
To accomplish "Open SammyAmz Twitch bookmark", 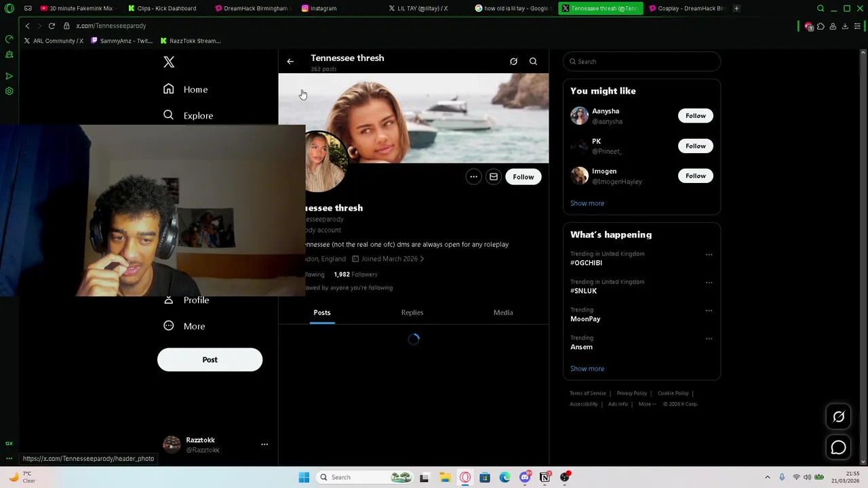I will point(122,41).
